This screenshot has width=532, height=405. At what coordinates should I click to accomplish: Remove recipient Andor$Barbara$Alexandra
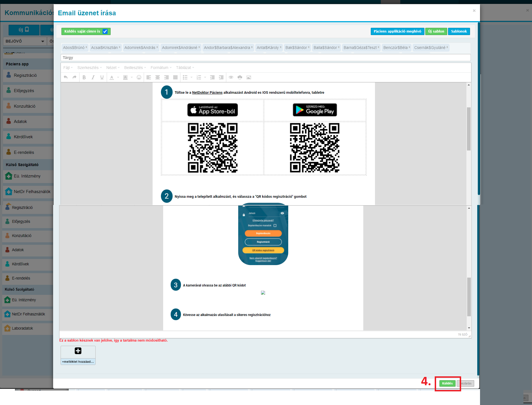click(x=252, y=47)
